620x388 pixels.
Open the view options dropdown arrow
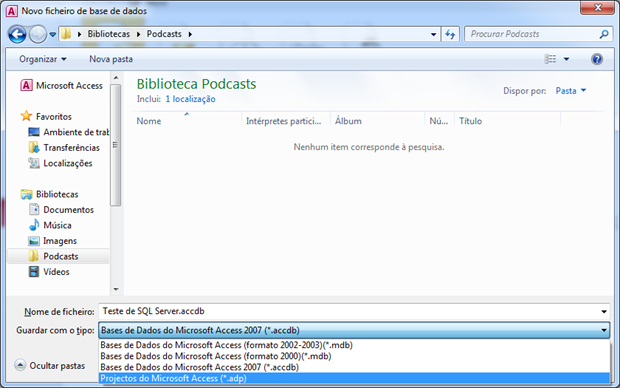[x=566, y=59]
